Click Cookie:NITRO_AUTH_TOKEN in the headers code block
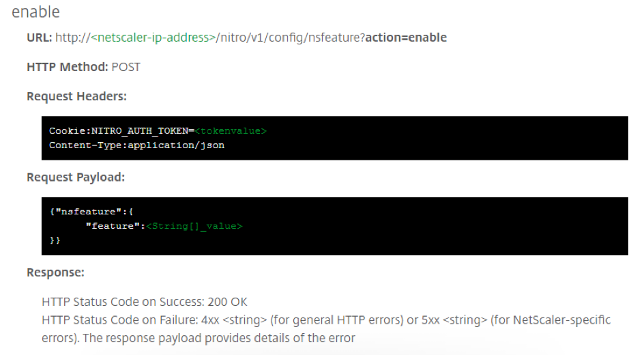 pyautogui.click(x=119, y=130)
